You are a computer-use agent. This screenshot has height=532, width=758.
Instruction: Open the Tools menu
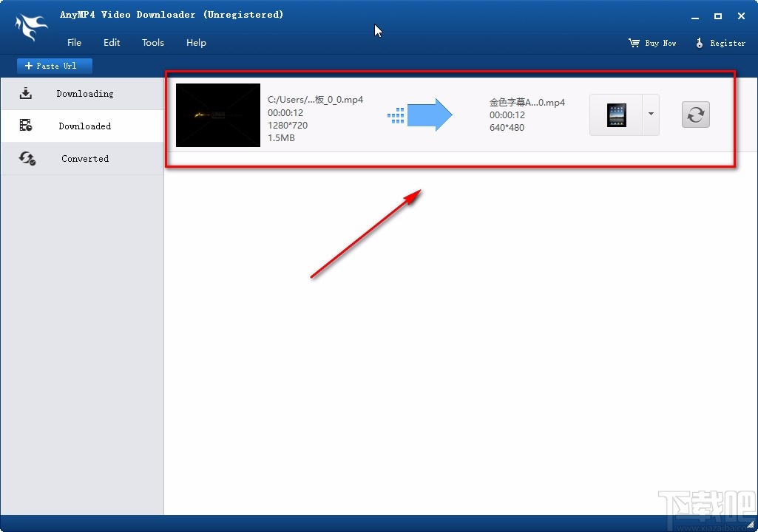pos(153,43)
